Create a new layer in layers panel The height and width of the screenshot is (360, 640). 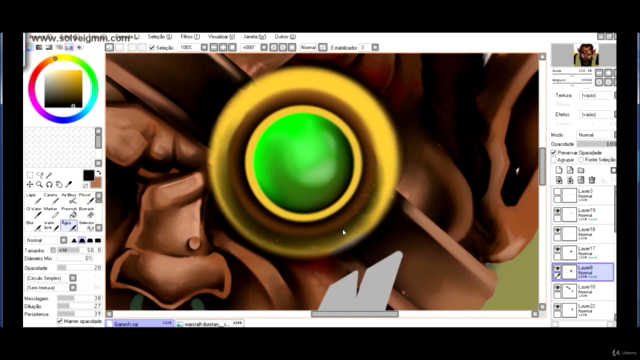[x=559, y=170]
